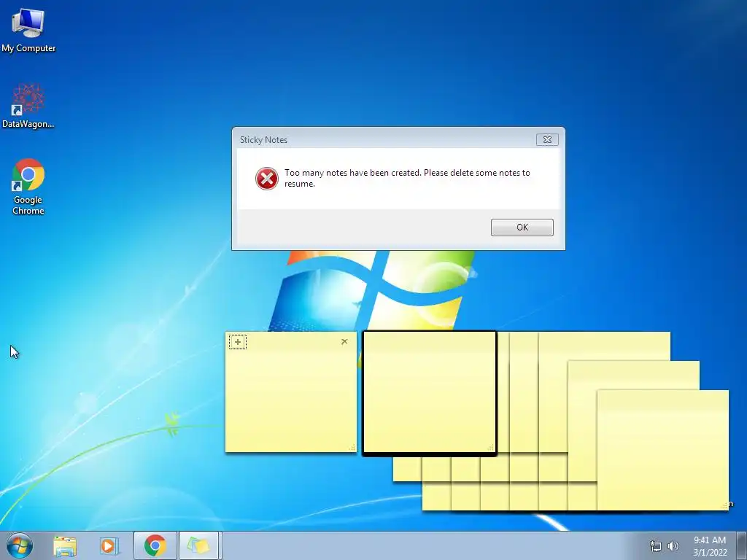Switch to Chrome in the taskbar
The width and height of the screenshot is (747, 560).
(155, 545)
